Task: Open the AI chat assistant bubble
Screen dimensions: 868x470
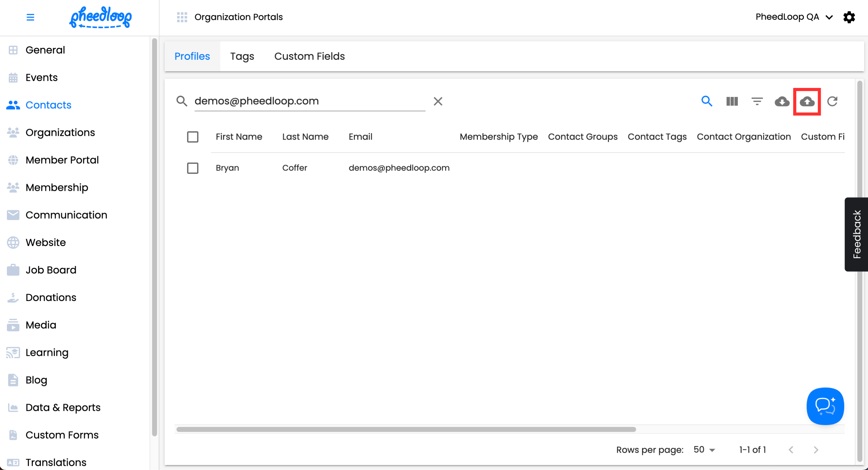Action: (x=825, y=406)
